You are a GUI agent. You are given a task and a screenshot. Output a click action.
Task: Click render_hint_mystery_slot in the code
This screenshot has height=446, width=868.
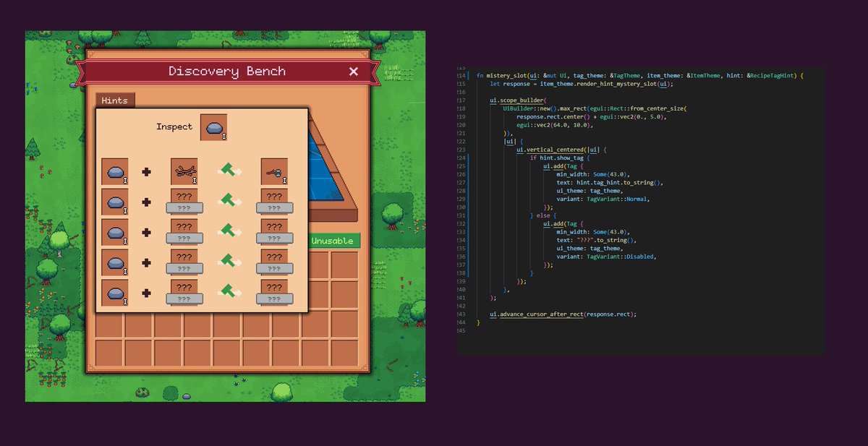click(616, 84)
